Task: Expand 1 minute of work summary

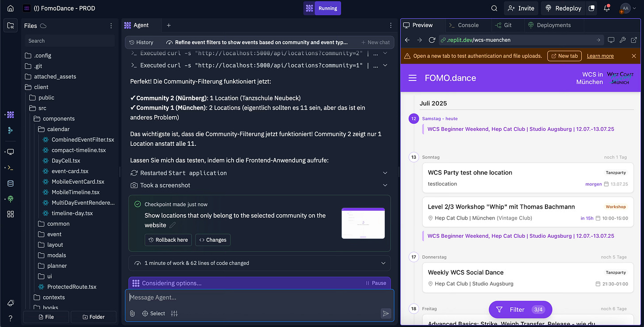Action: (x=260, y=263)
